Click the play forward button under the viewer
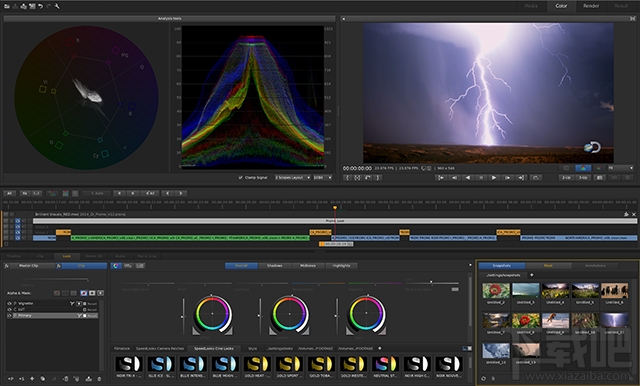Viewport: 640px width, 386px height. coord(494,177)
